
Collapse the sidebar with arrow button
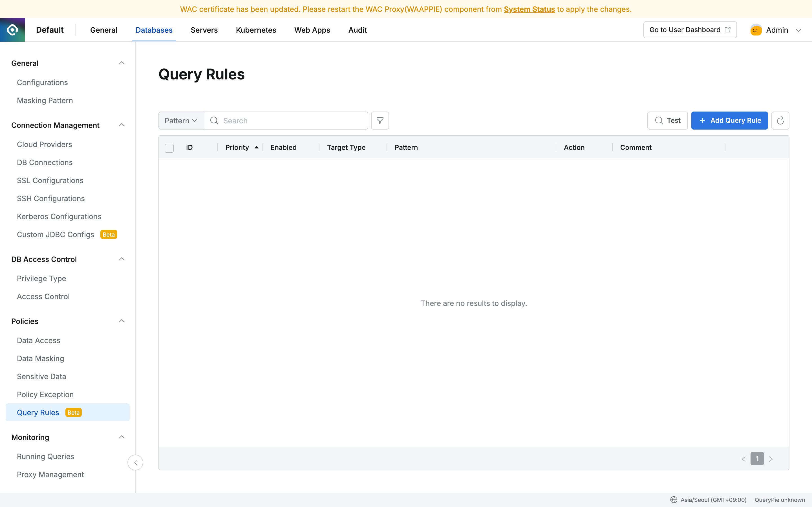tap(135, 462)
